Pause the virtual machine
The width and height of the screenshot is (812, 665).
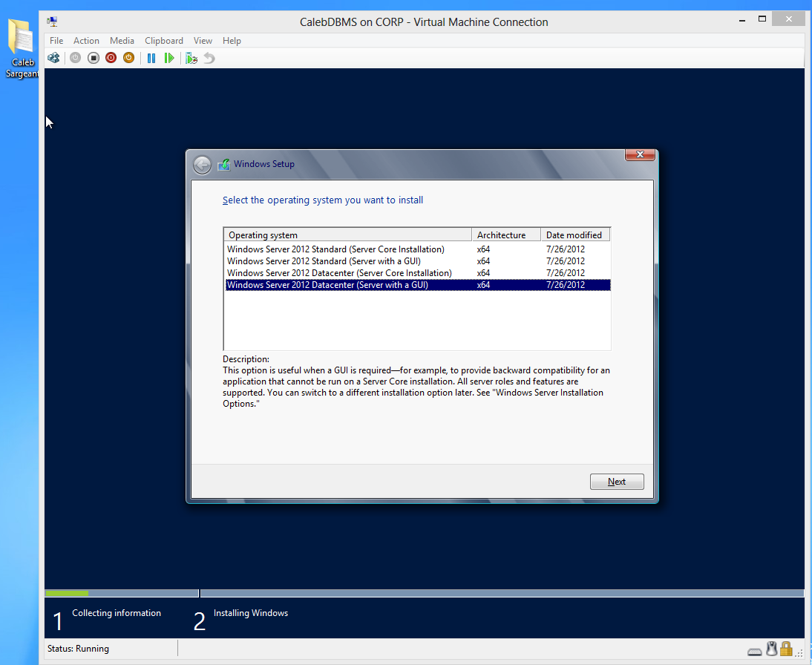tap(151, 58)
